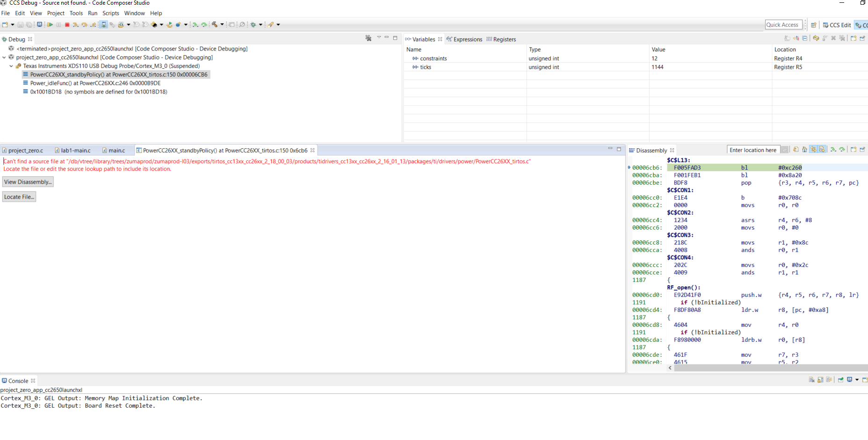The width and height of the screenshot is (868, 440).
Task: Toggle Link with Active Debug Context in Disassembly
Action: [x=814, y=150]
